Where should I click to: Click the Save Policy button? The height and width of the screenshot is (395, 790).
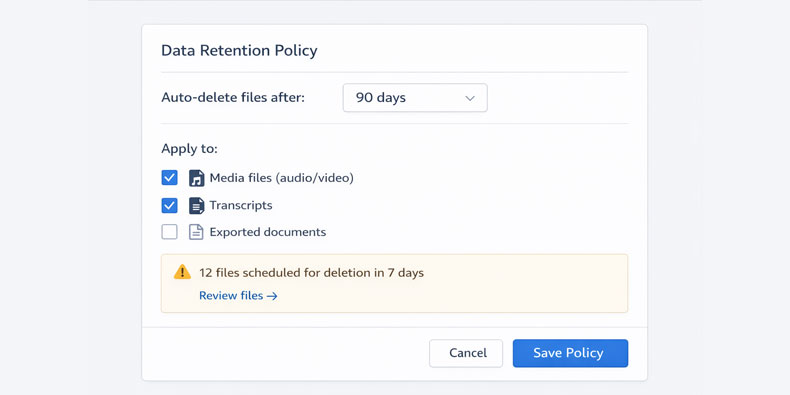click(570, 353)
